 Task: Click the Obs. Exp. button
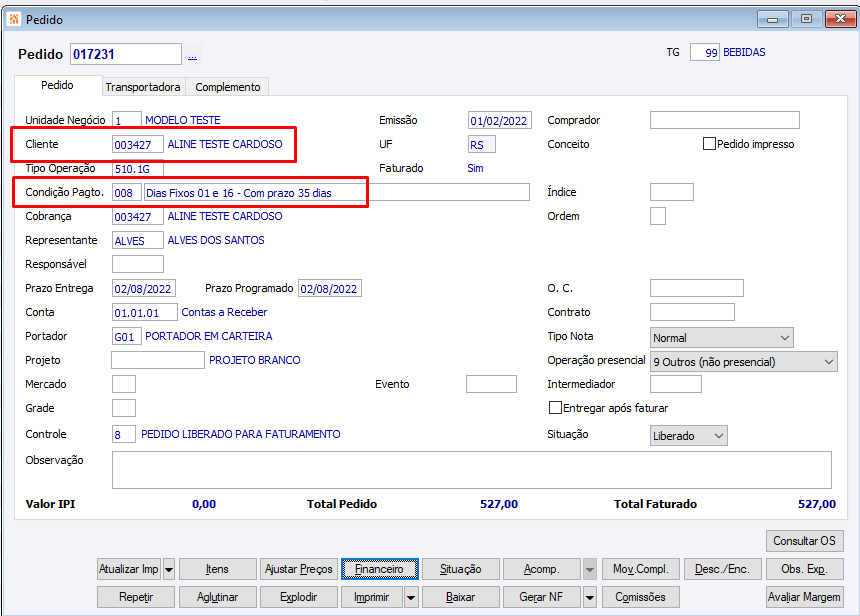click(x=805, y=569)
